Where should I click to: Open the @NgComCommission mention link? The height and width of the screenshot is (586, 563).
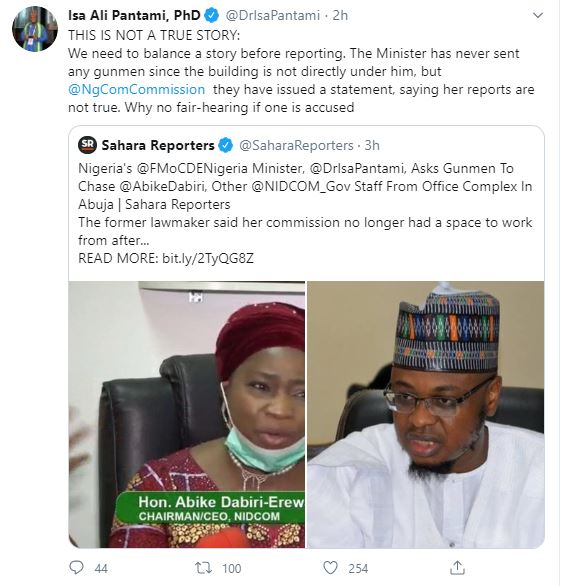[136, 90]
